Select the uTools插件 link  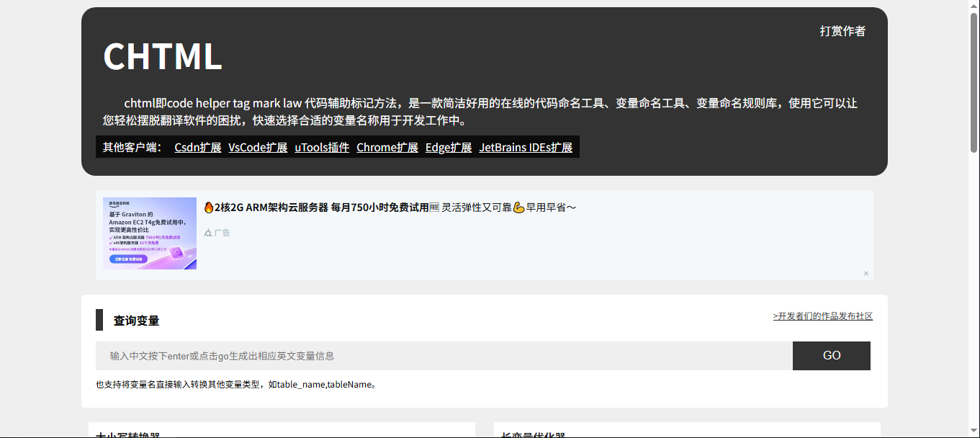(x=322, y=147)
